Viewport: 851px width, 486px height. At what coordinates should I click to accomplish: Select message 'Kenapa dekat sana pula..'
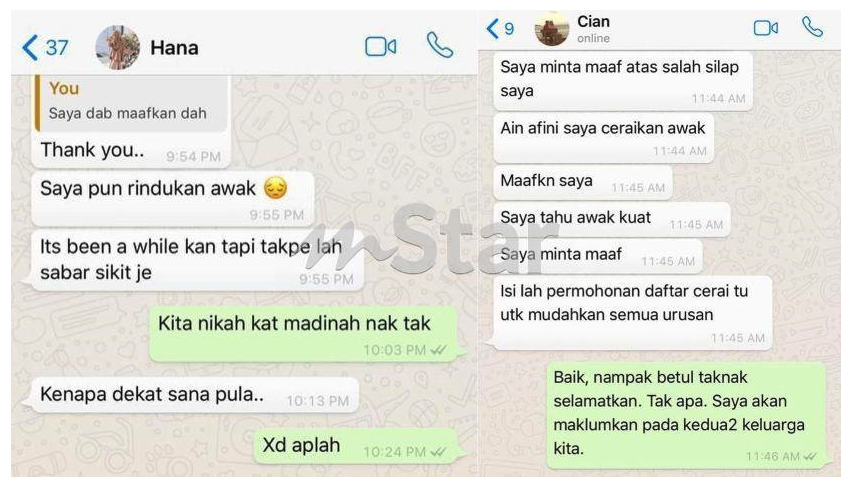(x=195, y=395)
